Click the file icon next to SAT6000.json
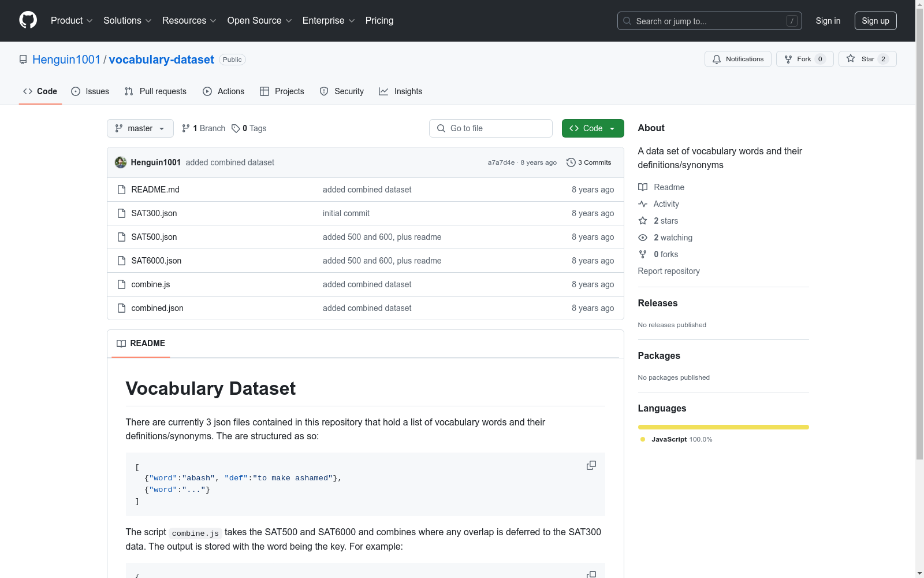The image size is (924, 578). [121, 261]
